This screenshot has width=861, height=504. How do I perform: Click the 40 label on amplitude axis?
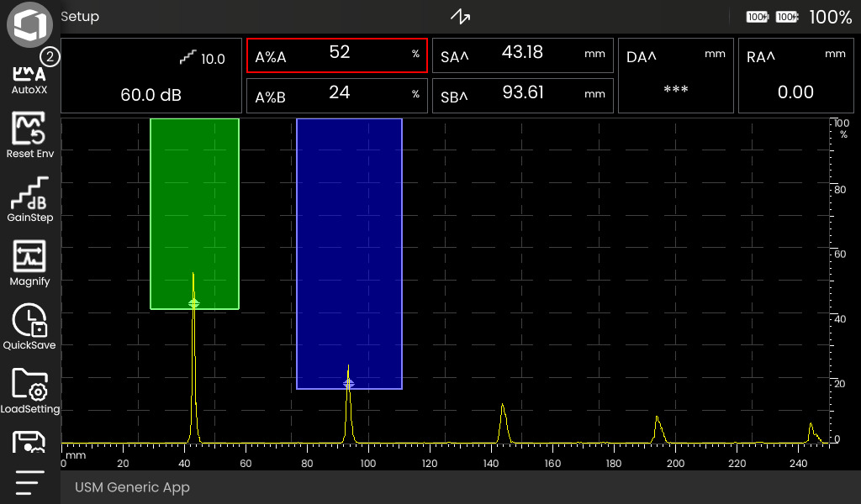pyautogui.click(x=840, y=319)
